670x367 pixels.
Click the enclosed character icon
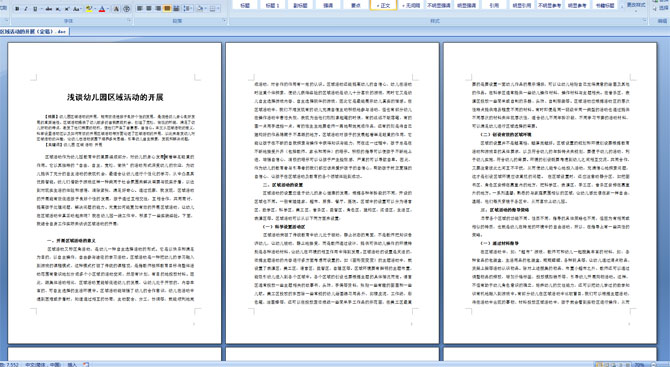click(126, 9)
